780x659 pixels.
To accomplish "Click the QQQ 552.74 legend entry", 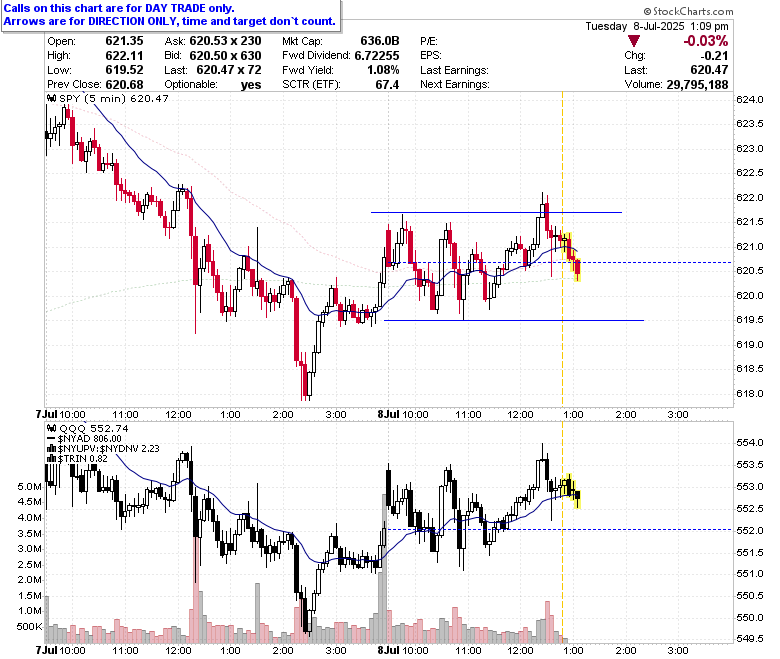I will coord(94,428).
